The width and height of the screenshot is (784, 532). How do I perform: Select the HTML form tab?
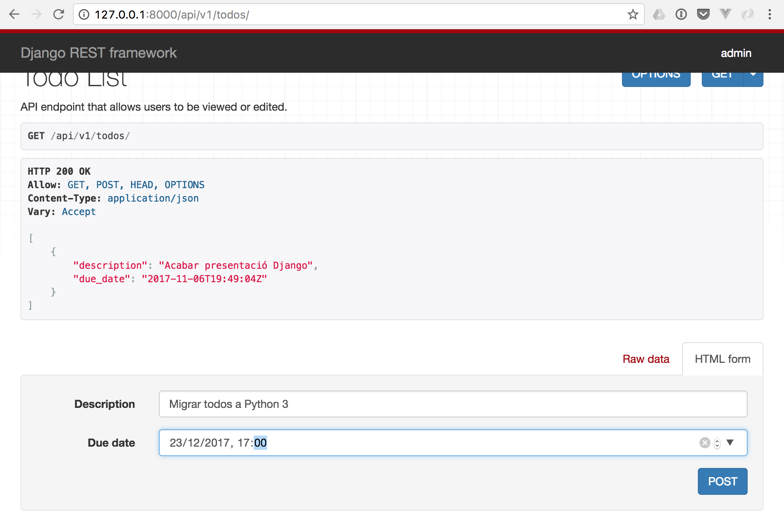click(722, 359)
